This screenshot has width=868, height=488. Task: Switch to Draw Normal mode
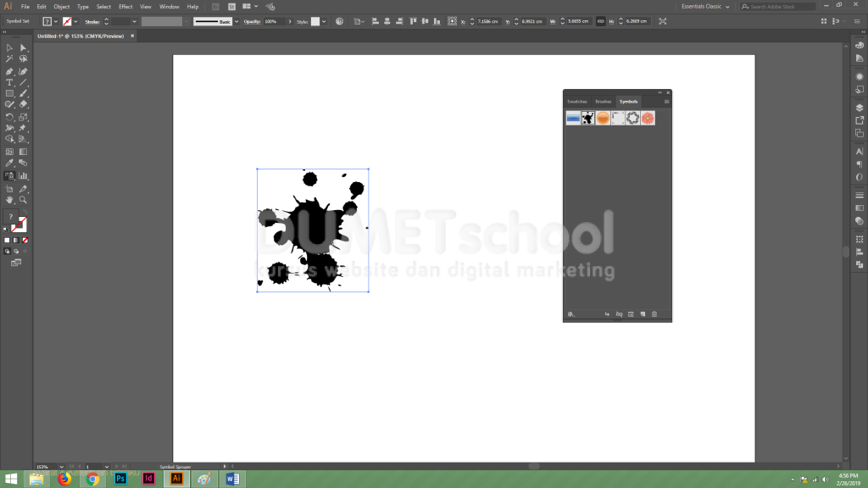click(7, 251)
